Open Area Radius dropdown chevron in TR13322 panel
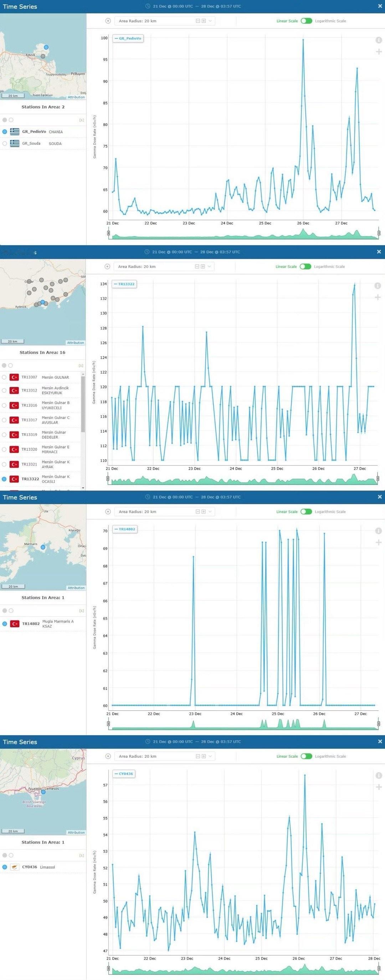Screen dimensions: 385x980 coord(209,266)
